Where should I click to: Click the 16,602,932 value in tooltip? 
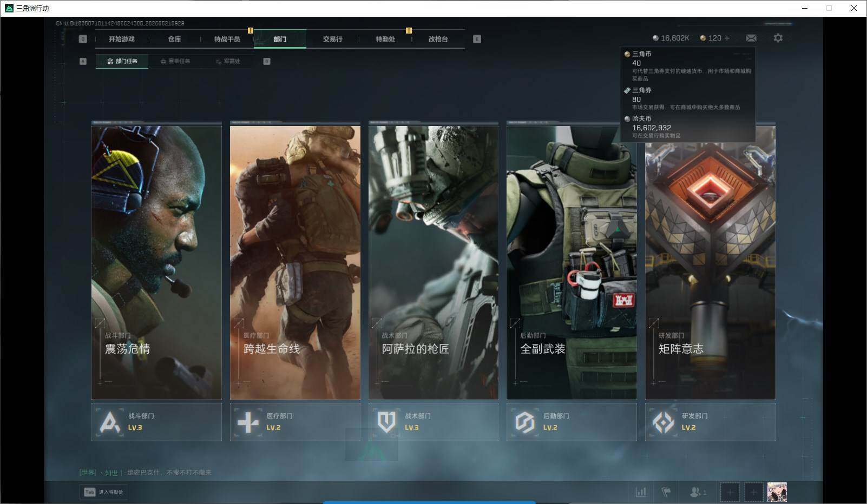point(652,128)
